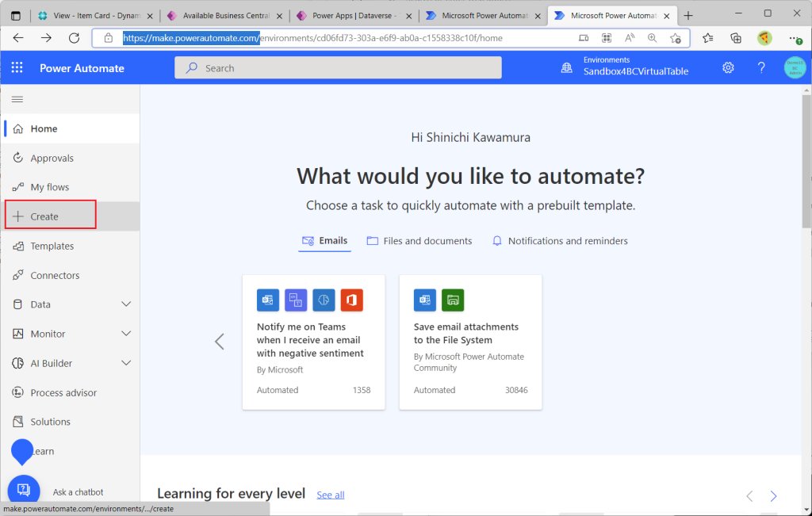Screen dimensions: 812x516
Task: Expand the Monitor section chevron
Action: 126,334
